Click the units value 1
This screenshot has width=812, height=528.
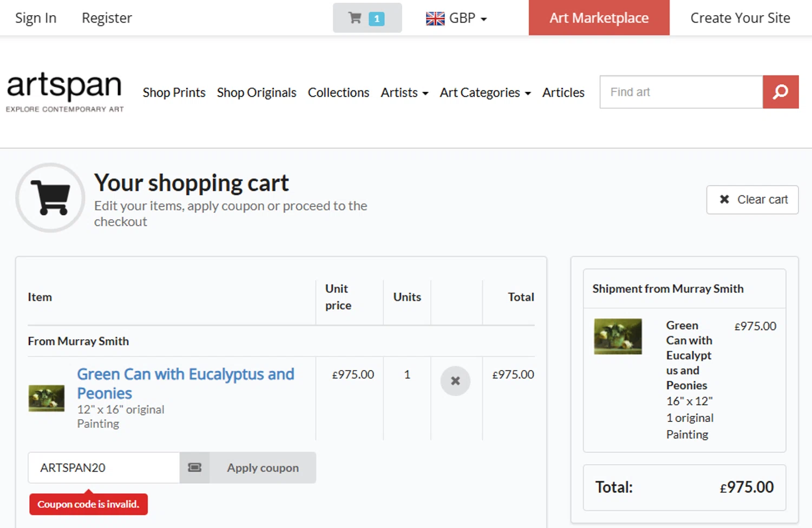pyautogui.click(x=407, y=374)
